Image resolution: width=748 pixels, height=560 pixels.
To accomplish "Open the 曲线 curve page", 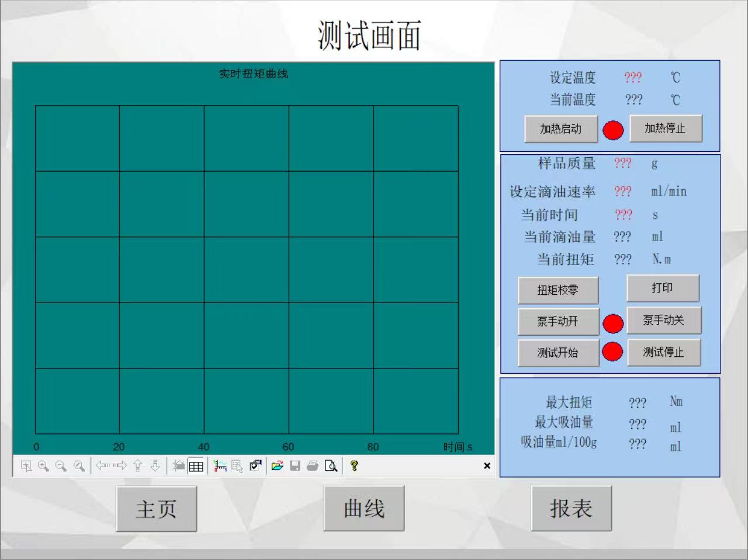I will click(x=364, y=508).
